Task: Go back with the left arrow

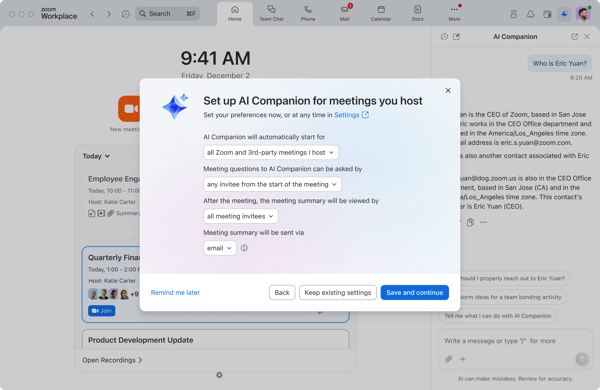Action: pos(92,14)
